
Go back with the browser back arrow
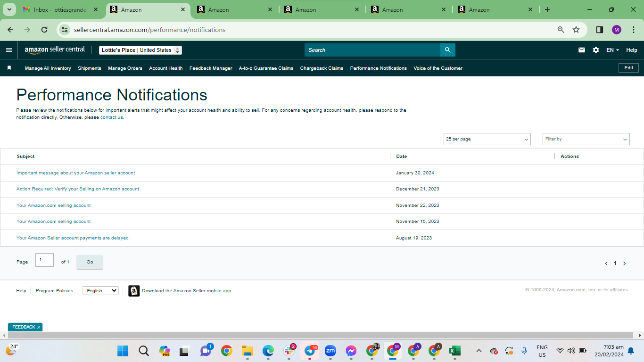point(10,30)
